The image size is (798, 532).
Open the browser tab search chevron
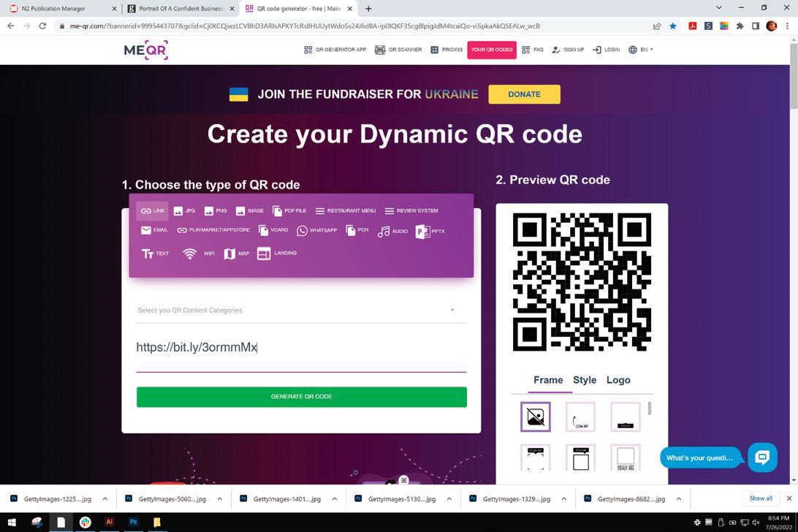(x=718, y=7)
